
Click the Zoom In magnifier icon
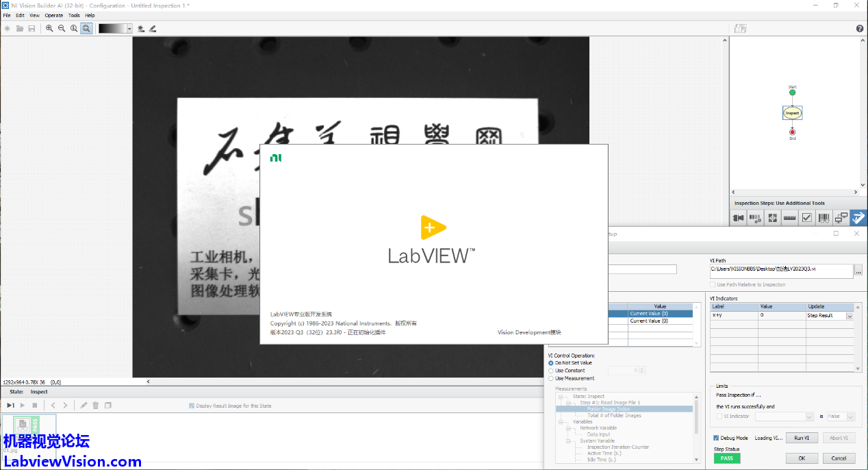tap(49, 28)
